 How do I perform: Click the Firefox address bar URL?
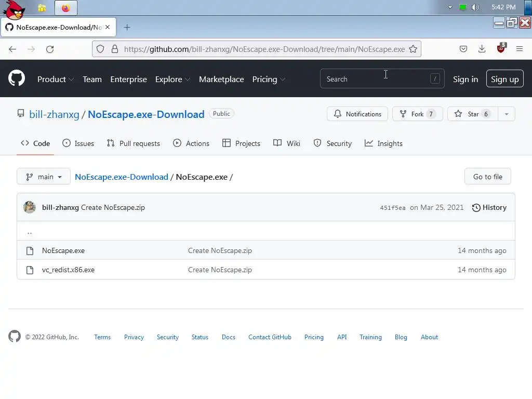[x=264, y=49]
